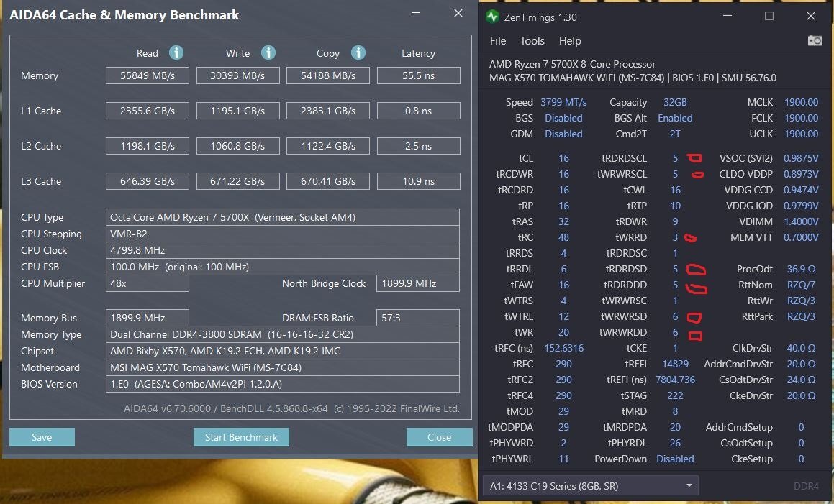The image size is (834, 504).
Task: Click FCLK value 1900.00
Action: (801, 118)
